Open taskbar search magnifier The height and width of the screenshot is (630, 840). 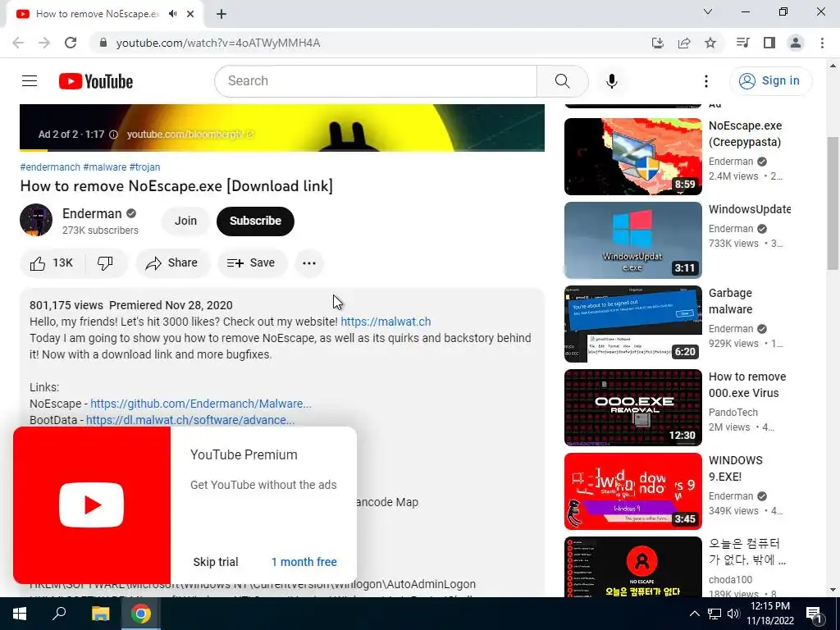tap(59, 614)
